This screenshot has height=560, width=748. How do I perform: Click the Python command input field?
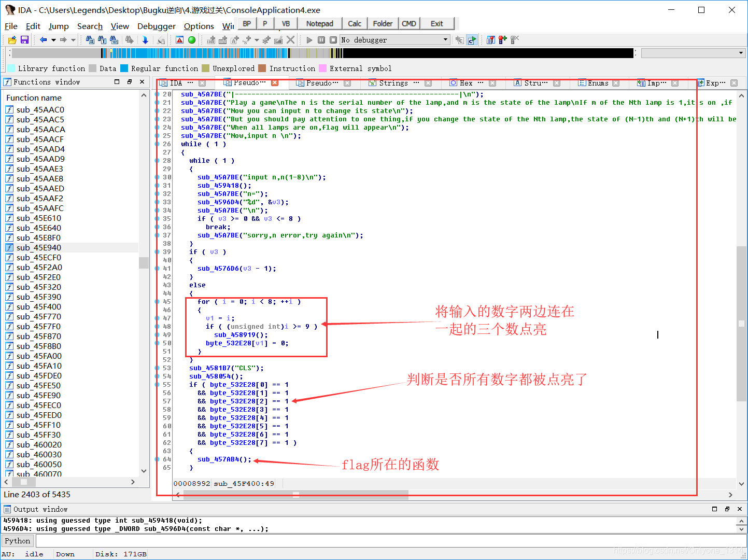391,541
